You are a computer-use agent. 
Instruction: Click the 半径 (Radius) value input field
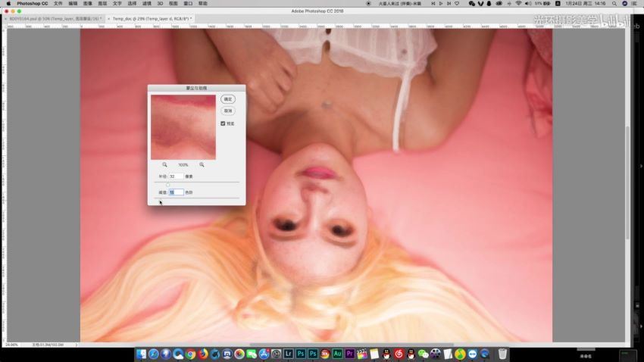pyautogui.click(x=176, y=176)
